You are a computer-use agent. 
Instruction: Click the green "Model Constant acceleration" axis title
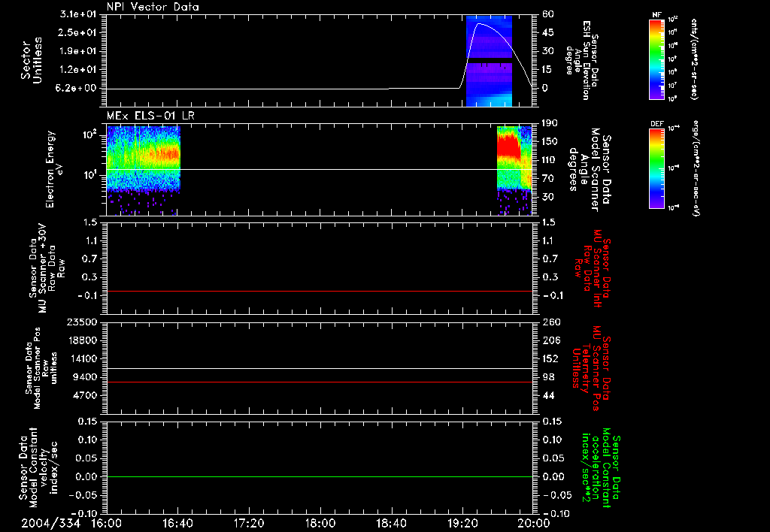pyautogui.click(x=602, y=469)
